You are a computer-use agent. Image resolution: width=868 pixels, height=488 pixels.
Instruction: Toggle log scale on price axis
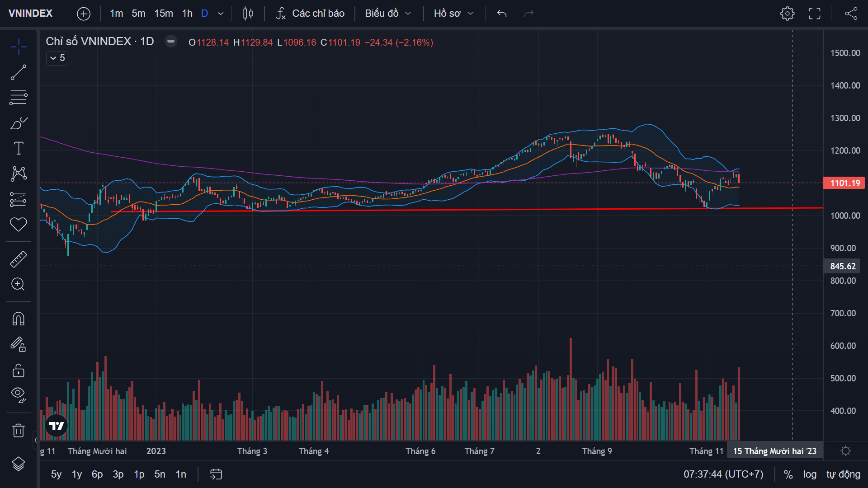[x=809, y=474]
